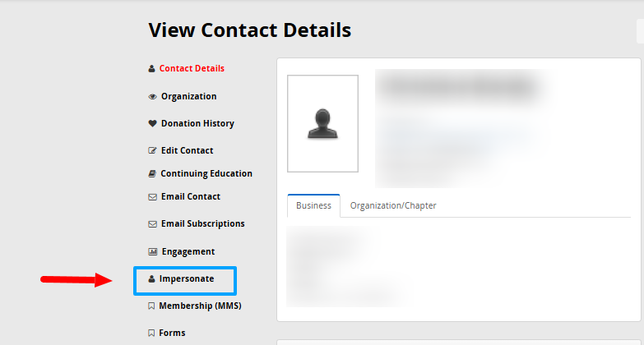
Task: Click the person icon beside Impersonate
Action: point(151,279)
